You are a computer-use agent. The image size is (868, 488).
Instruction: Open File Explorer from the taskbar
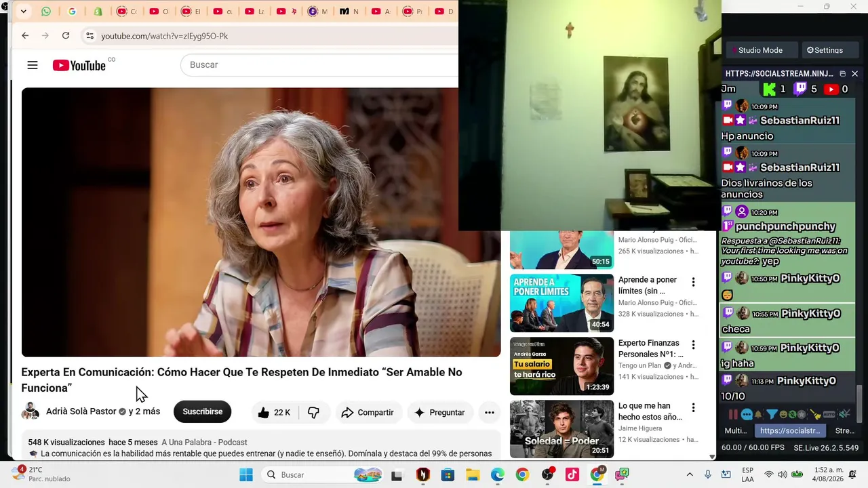click(473, 474)
